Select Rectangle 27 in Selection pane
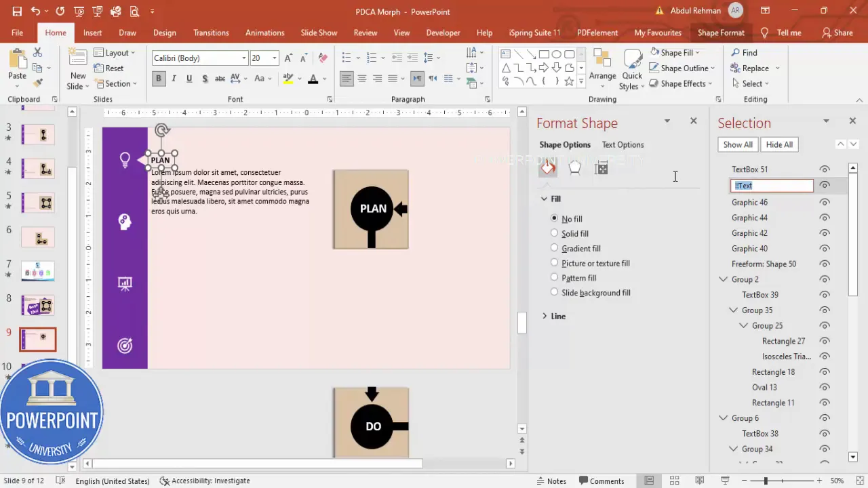Viewport: 868px width, 488px height. click(783, 341)
